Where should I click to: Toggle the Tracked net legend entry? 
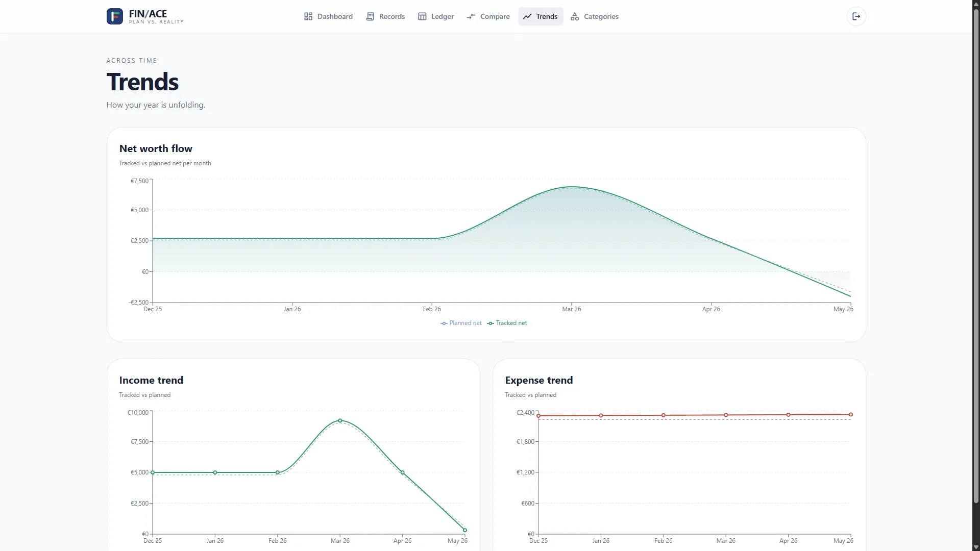(507, 323)
